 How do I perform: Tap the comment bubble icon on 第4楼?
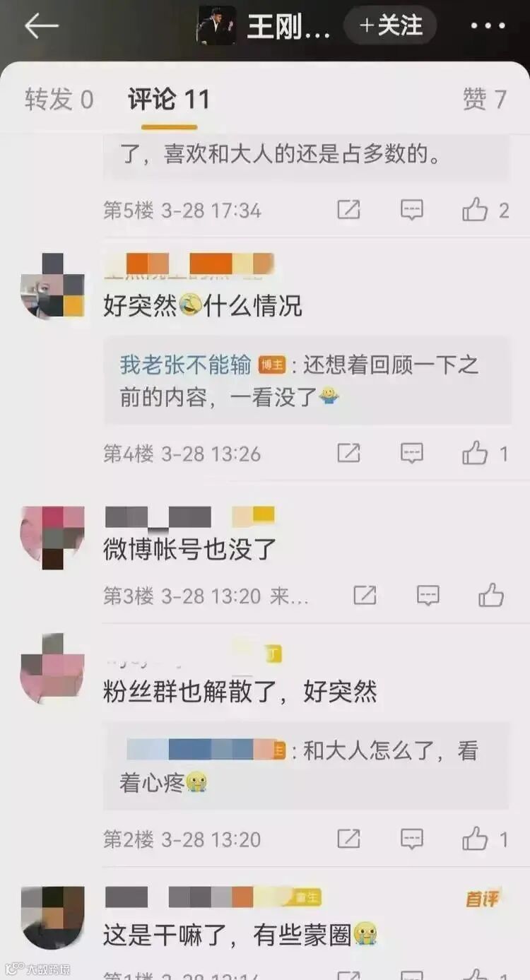[412, 453]
